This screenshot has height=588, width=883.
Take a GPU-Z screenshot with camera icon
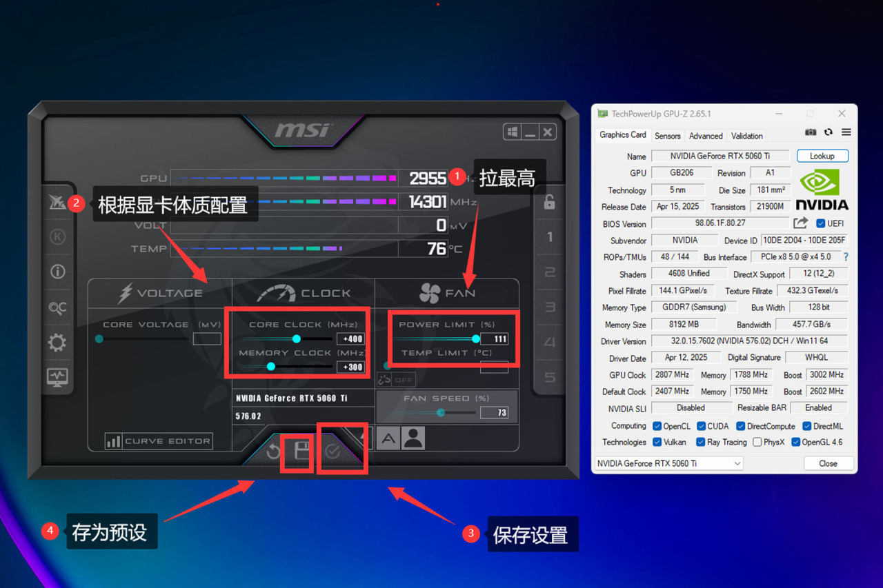pos(811,132)
